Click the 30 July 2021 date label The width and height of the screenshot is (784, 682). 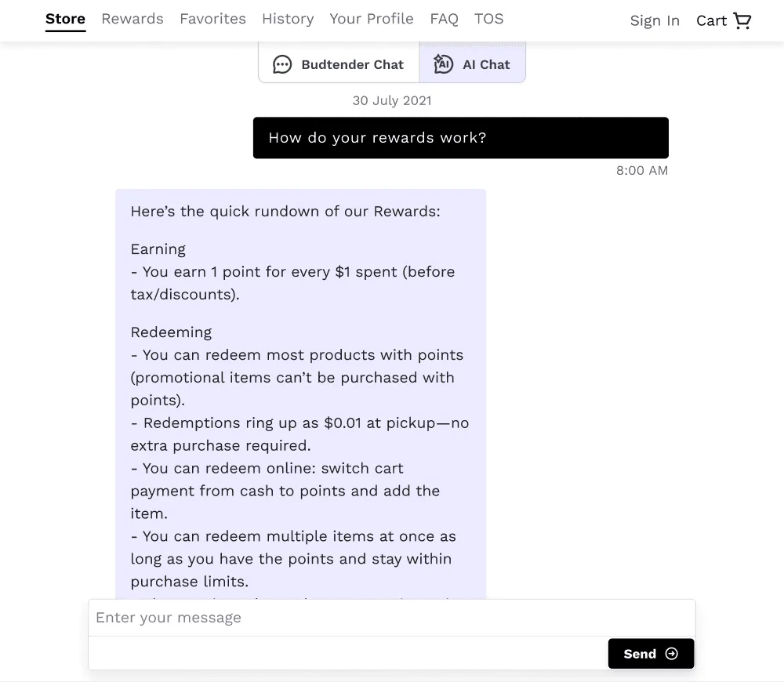(x=392, y=100)
